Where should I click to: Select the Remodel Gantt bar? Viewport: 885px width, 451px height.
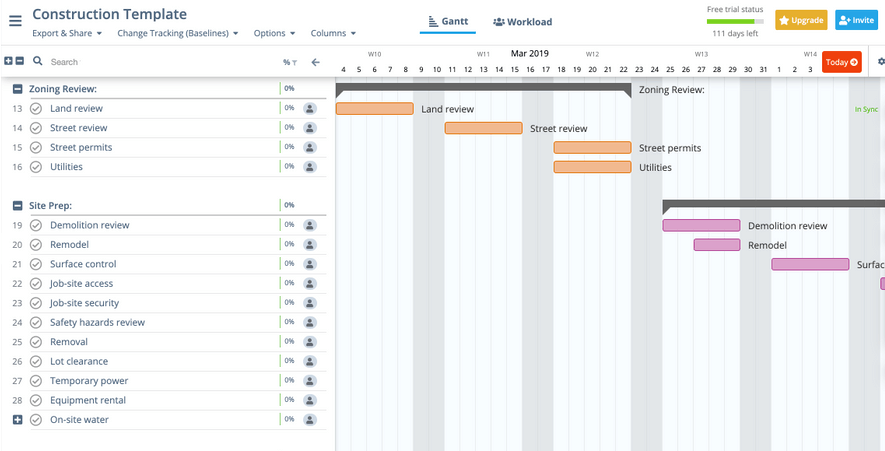pos(717,245)
